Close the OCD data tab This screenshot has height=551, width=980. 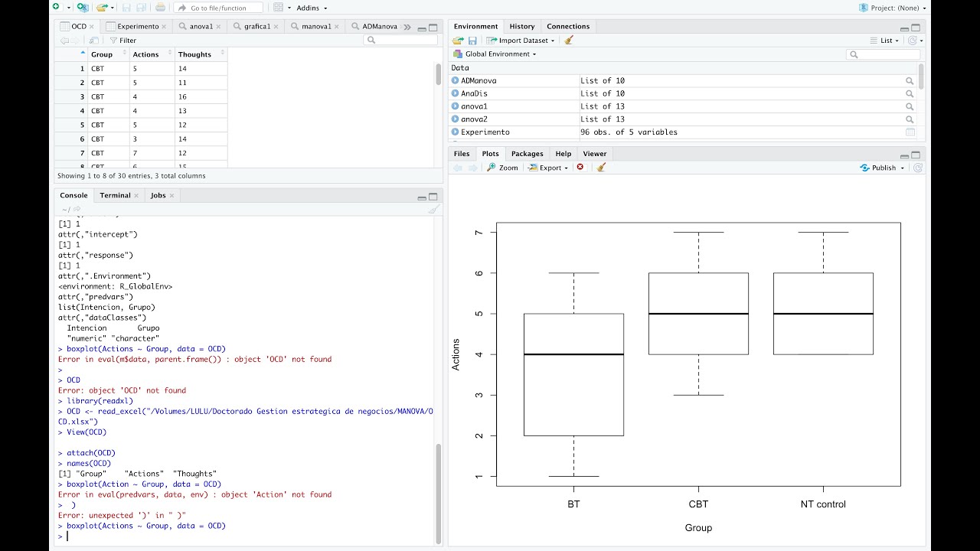click(x=92, y=27)
